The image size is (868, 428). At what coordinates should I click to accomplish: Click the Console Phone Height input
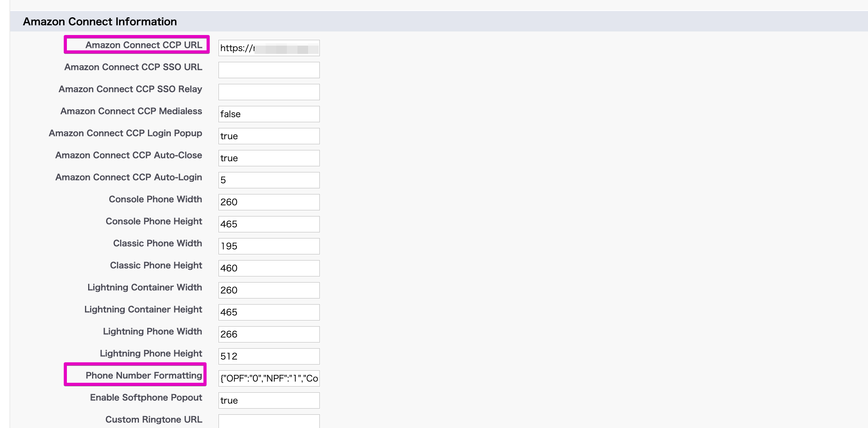click(x=269, y=224)
